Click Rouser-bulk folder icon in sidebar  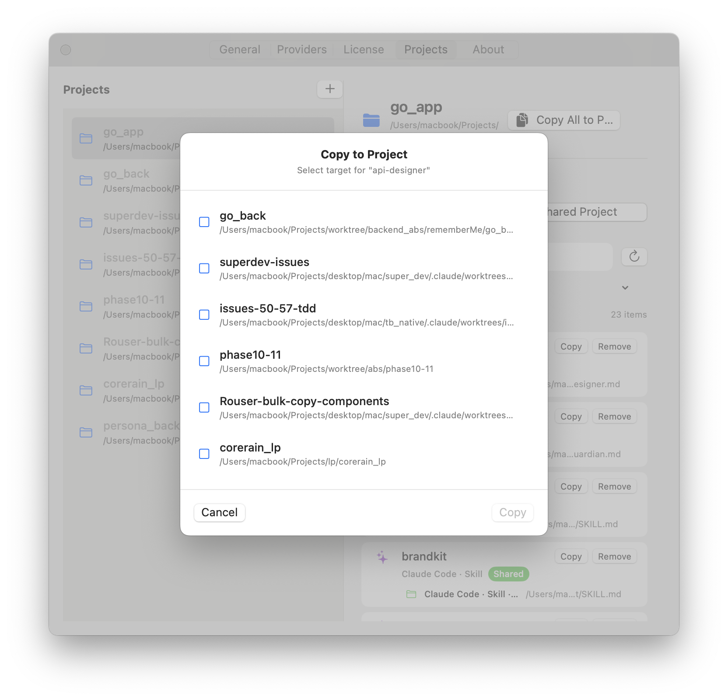click(86, 349)
